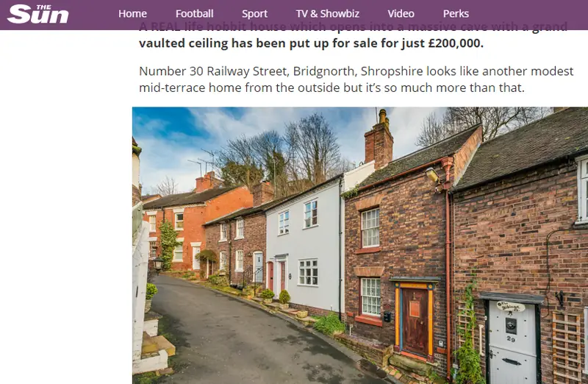Viewport: 588px width, 384px height.
Task: Click the red drainpipe between houses
Action: (x=448, y=263)
